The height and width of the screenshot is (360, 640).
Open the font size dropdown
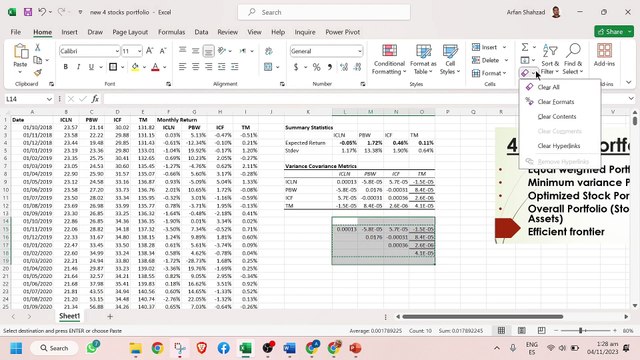pyautogui.click(x=139, y=51)
